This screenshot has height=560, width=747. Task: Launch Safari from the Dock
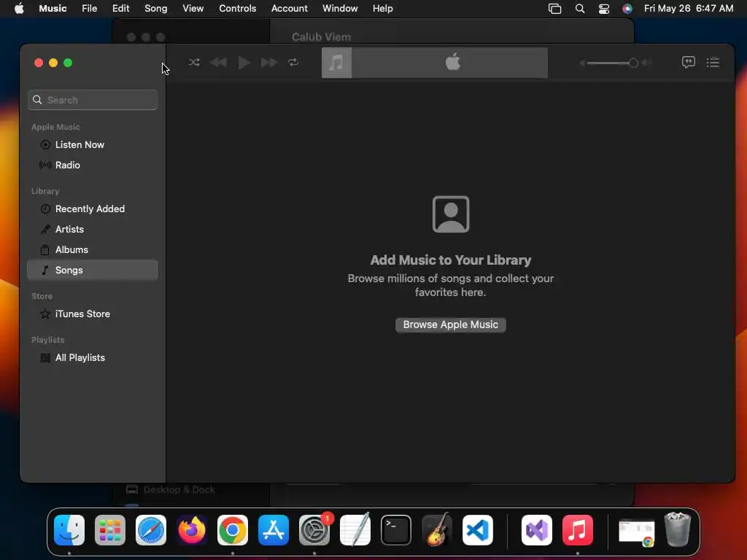tap(151, 530)
